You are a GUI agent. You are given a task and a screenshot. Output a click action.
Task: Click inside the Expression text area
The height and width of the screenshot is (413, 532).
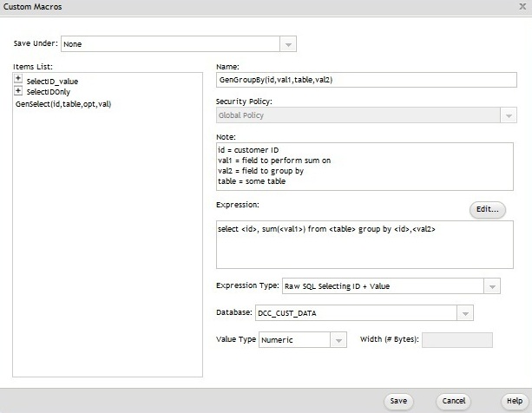(365, 245)
